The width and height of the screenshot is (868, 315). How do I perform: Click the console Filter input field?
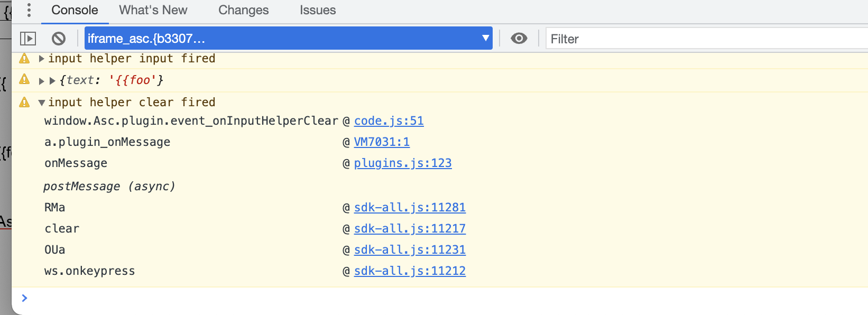(x=707, y=39)
